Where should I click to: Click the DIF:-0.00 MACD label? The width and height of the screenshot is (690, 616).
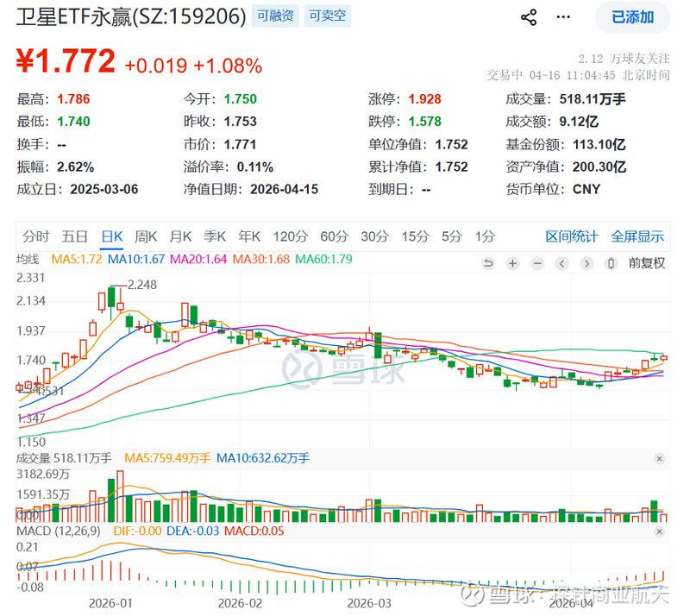tap(137, 531)
